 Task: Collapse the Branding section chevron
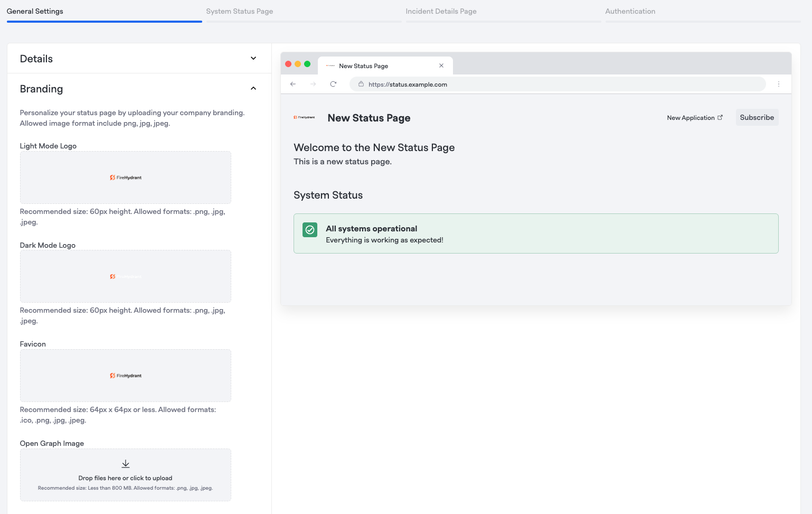click(x=253, y=88)
